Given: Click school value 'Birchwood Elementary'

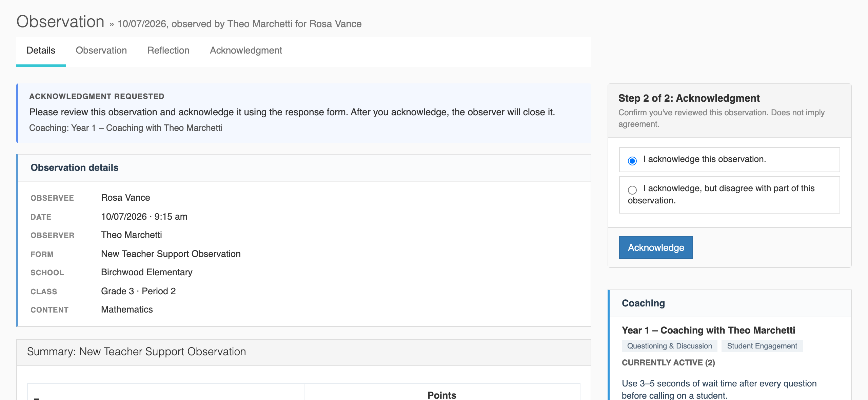Looking at the screenshot, I should [146, 272].
